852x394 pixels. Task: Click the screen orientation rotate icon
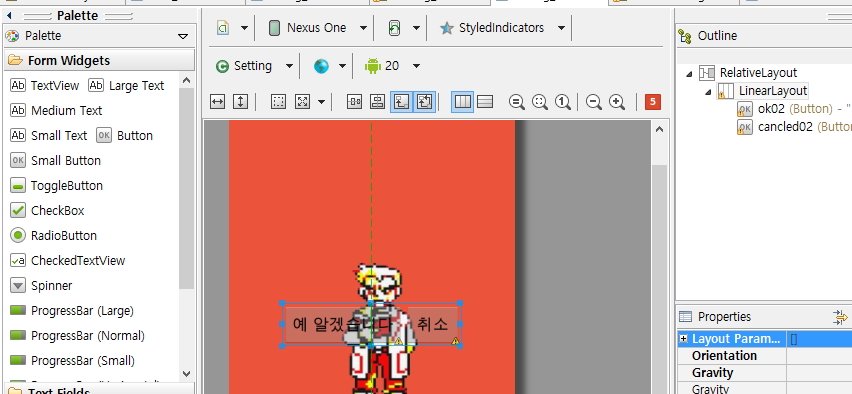click(394, 28)
